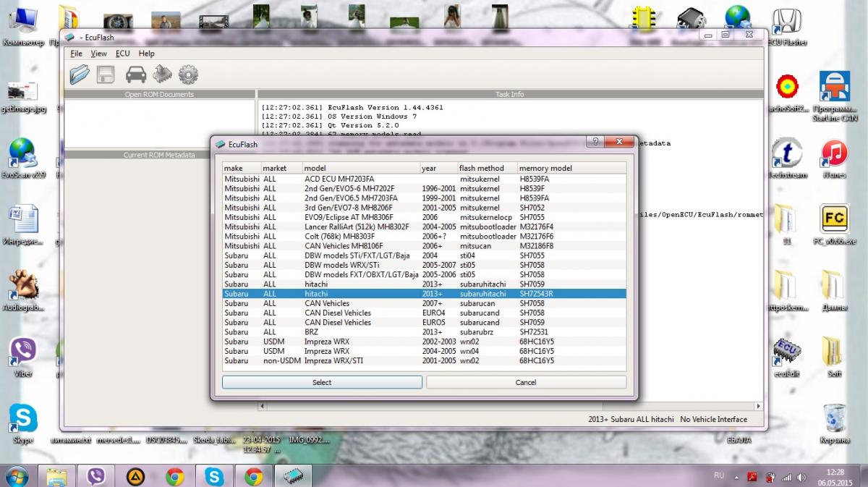Click the car icon in EcuFlash toolbar
Viewport: 868px width, 487px height.
135,74
